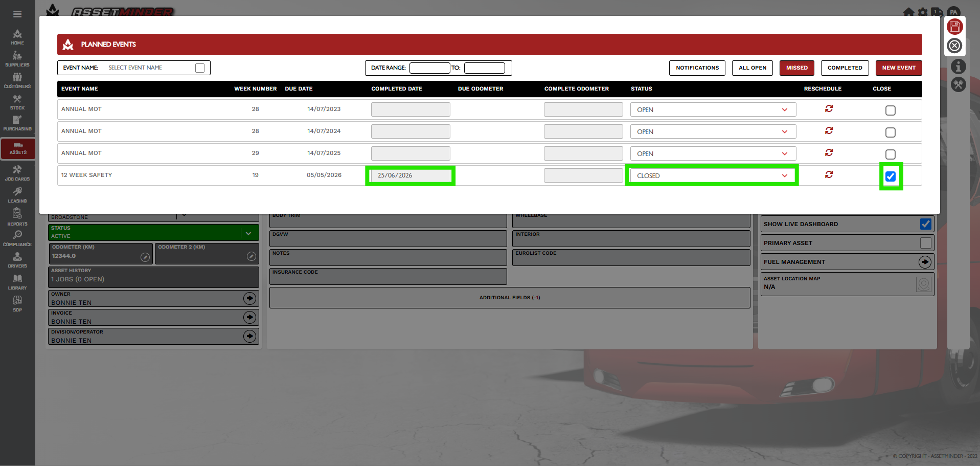Save the planned events with the floppy disk icon
Viewport: 980px width, 466px height.
(954, 27)
